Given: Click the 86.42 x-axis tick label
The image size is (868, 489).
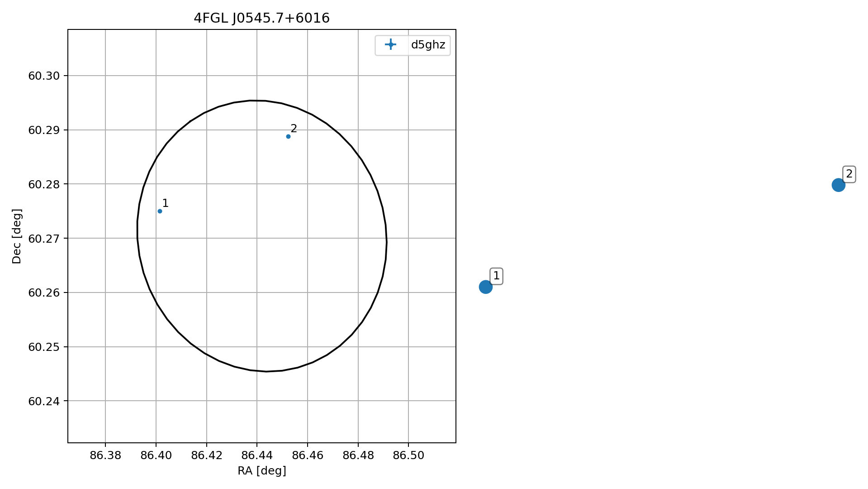Looking at the screenshot, I should pyautogui.click(x=207, y=455).
